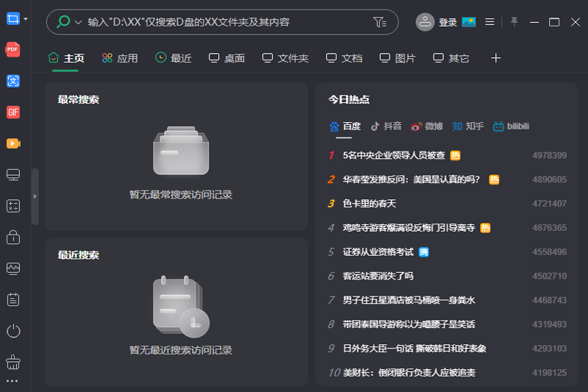The width and height of the screenshot is (588, 392).
Task: Click the heat count 4558496
Action: tap(549, 252)
